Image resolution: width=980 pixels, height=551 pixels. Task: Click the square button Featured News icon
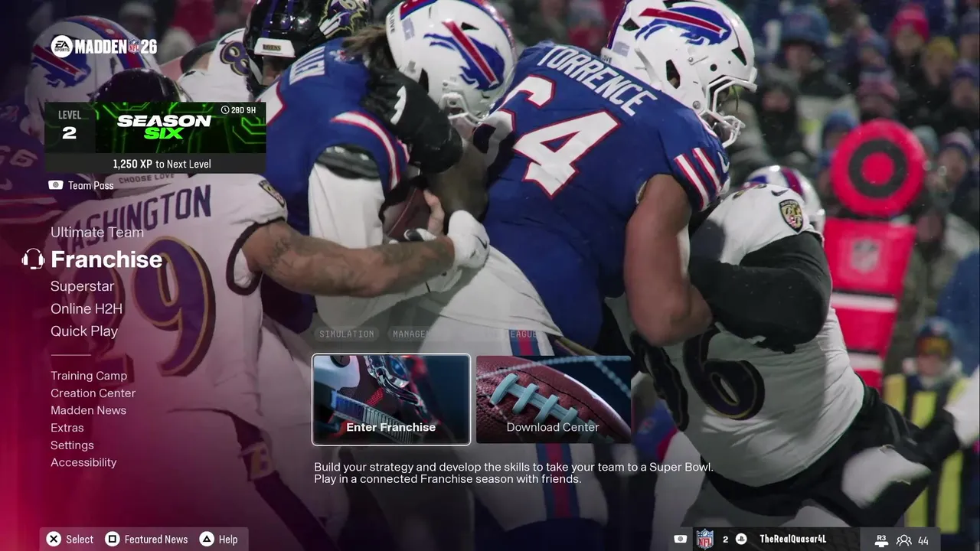(112, 540)
